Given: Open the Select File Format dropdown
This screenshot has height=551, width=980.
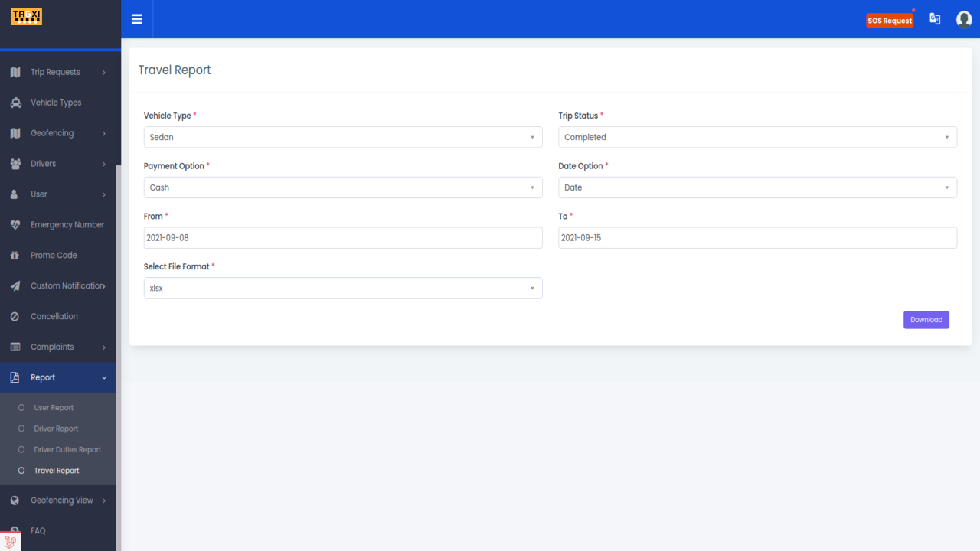Looking at the screenshot, I should (342, 288).
